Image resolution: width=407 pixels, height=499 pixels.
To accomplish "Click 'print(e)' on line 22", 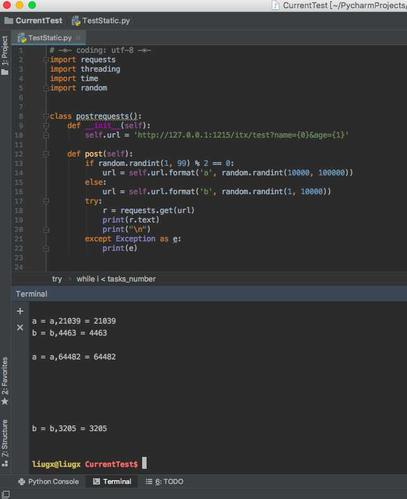I will click(x=120, y=248).
